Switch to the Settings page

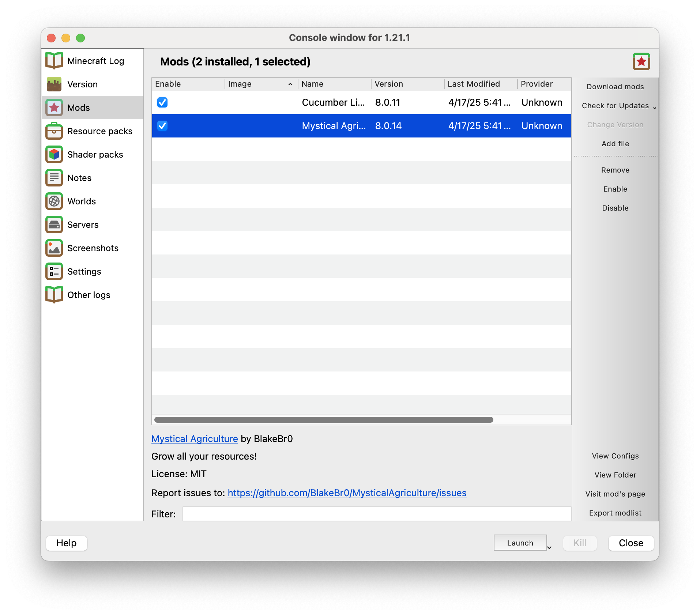tap(84, 271)
